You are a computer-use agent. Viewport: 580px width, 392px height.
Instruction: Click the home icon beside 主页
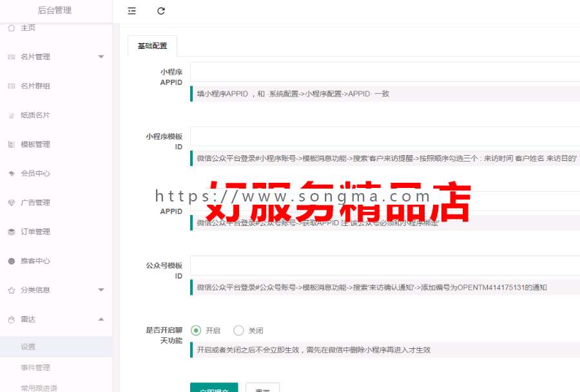12,28
